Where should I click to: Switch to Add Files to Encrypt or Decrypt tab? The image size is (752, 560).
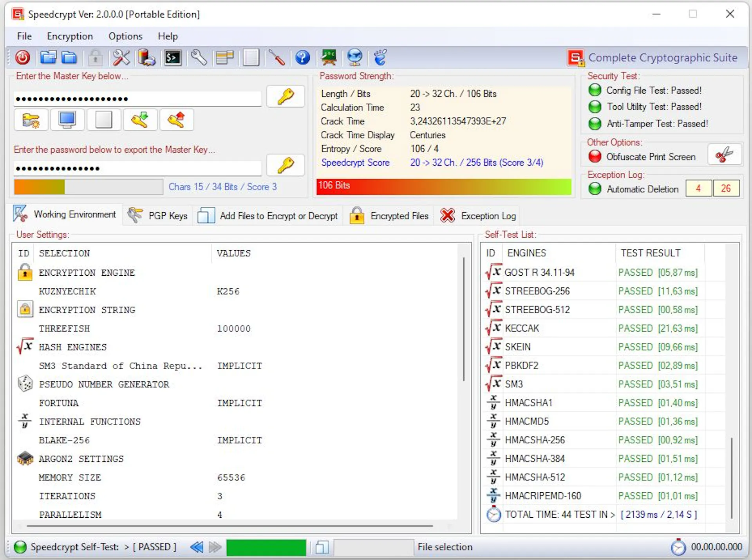coord(268,216)
